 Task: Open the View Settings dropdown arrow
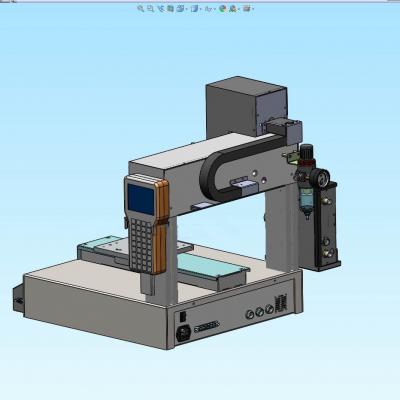point(253,9)
